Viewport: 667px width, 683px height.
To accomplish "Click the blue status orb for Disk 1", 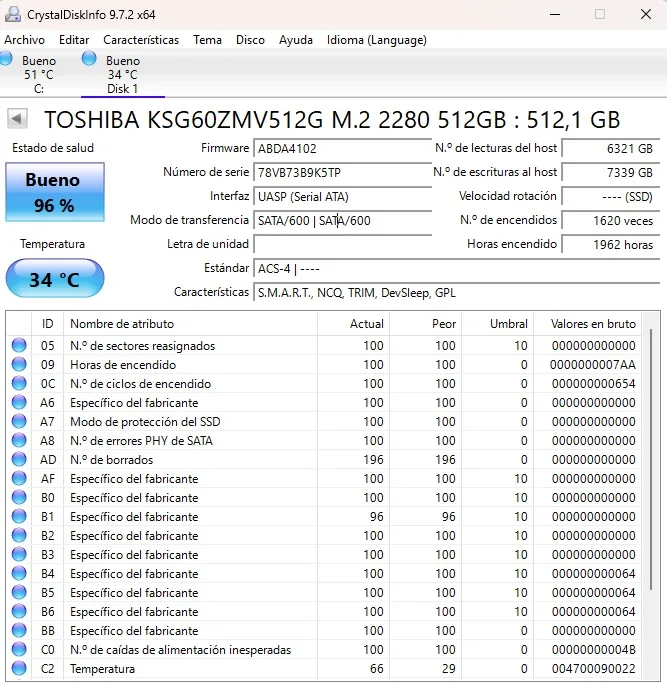I will (89, 58).
